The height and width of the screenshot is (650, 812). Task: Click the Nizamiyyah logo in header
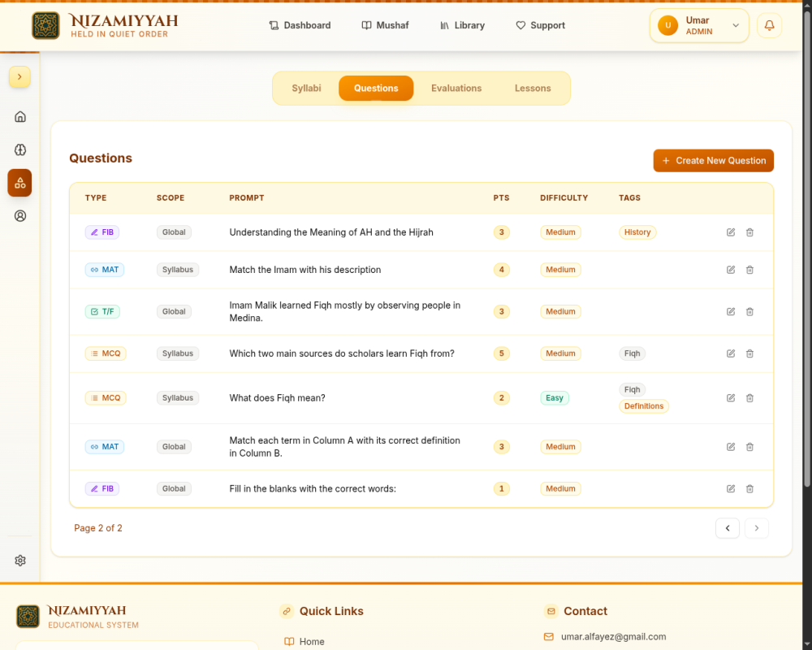105,25
